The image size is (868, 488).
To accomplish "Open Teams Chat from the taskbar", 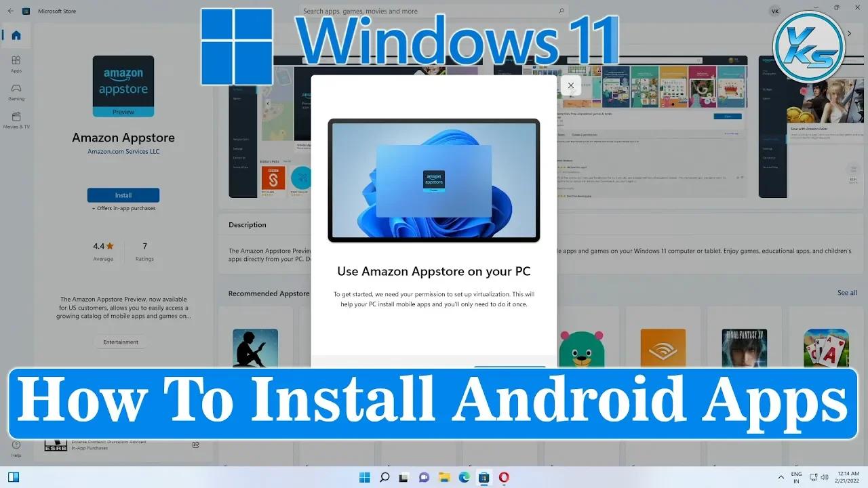I will (x=424, y=478).
